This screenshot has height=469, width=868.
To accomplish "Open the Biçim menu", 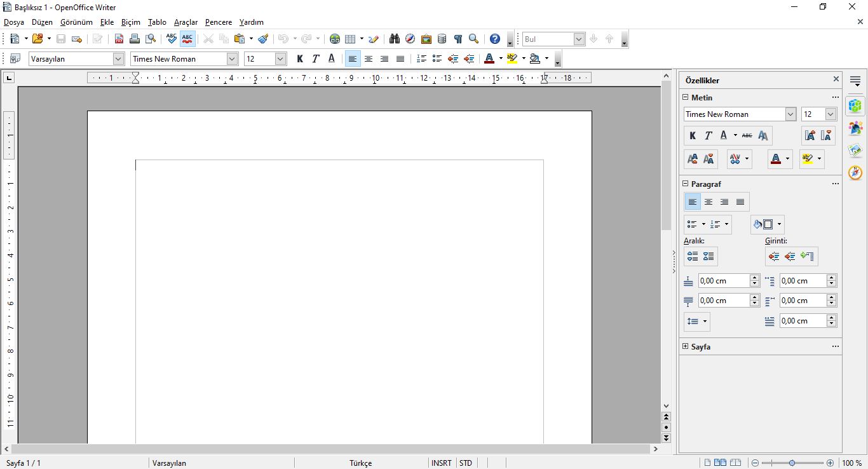I will point(130,22).
